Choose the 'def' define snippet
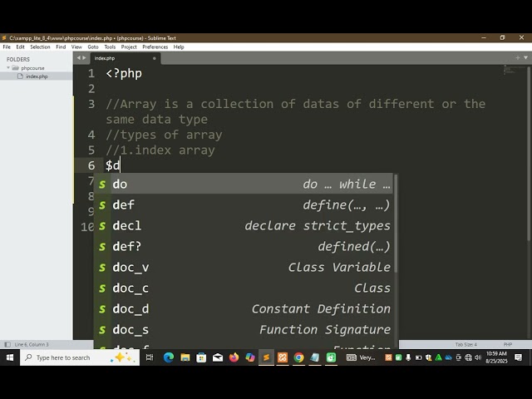Screen dimensions: 532x399 tap(244, 205)
